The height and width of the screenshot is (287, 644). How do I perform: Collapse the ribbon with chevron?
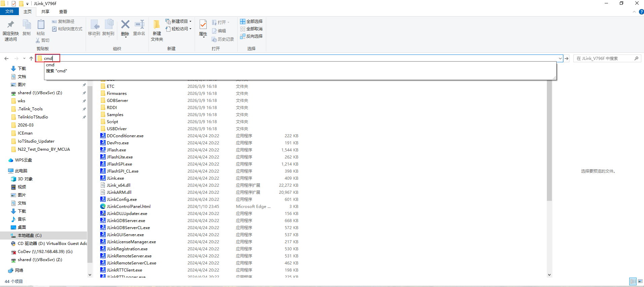point(634,12)
